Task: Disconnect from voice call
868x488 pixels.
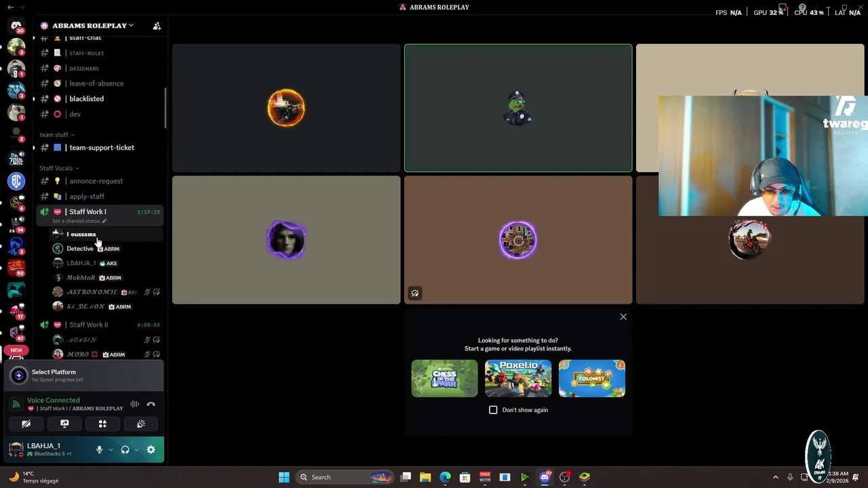Action: tap(151, 404)
